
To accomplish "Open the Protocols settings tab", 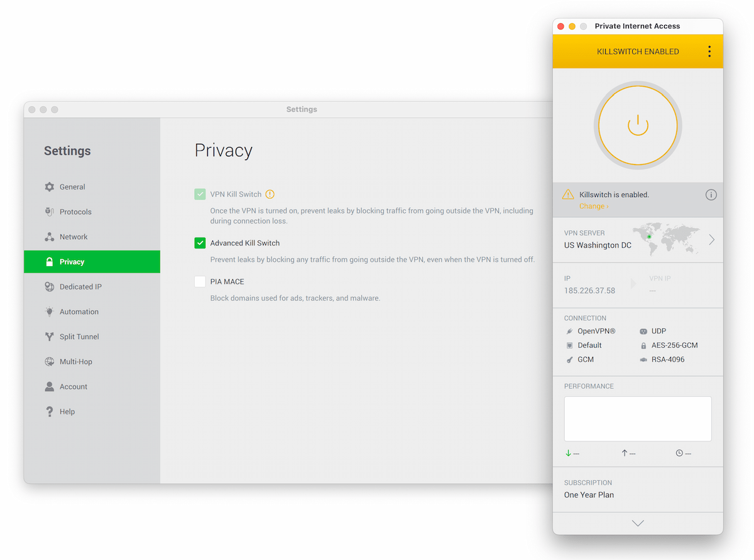I will pyautogui.click(x=92, y=212).
